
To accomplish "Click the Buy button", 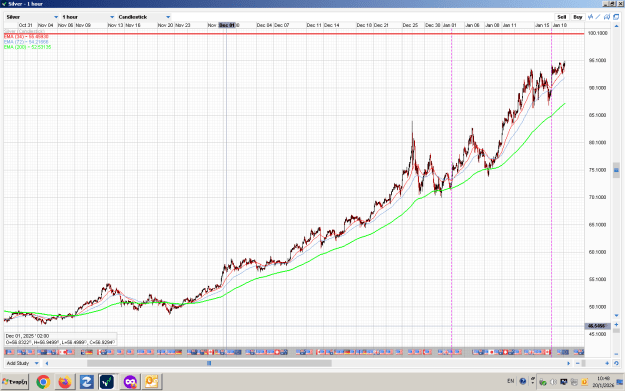I will click(x=578, y=17).
